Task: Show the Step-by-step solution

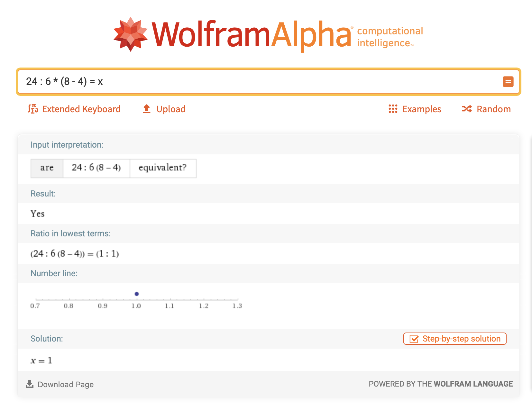Action: [455, 339]
